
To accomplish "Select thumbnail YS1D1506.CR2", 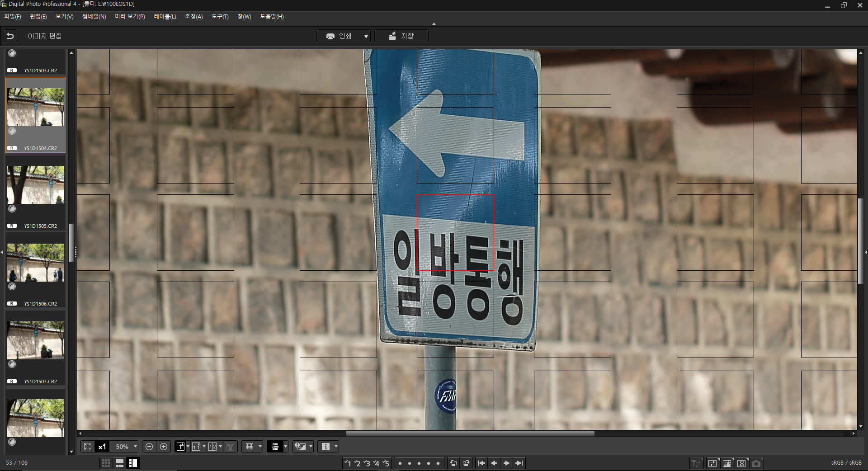I will [35, 270].
